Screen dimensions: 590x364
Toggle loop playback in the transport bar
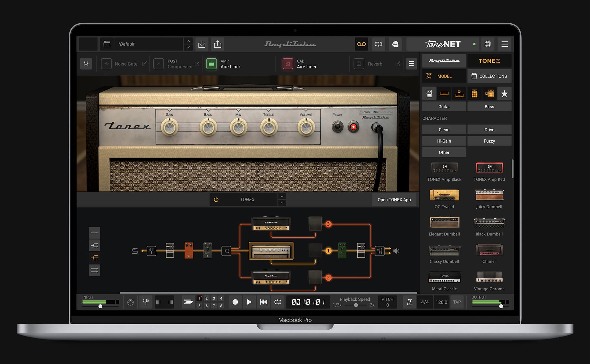[x=278, y=302]
